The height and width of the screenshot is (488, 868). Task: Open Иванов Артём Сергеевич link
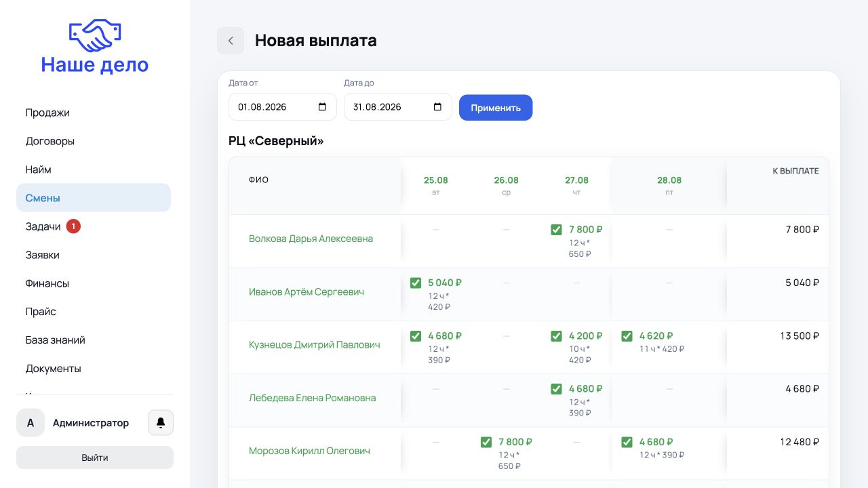307,291
